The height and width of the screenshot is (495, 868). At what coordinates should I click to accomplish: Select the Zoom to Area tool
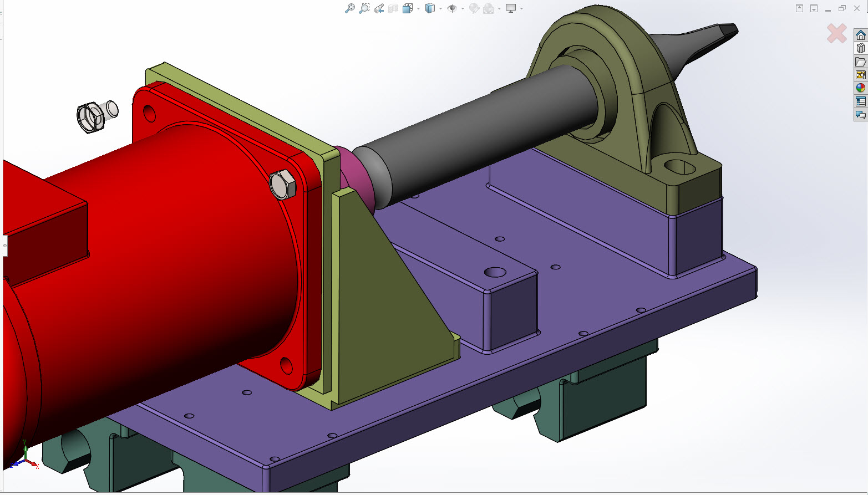[x=364, y=8]
